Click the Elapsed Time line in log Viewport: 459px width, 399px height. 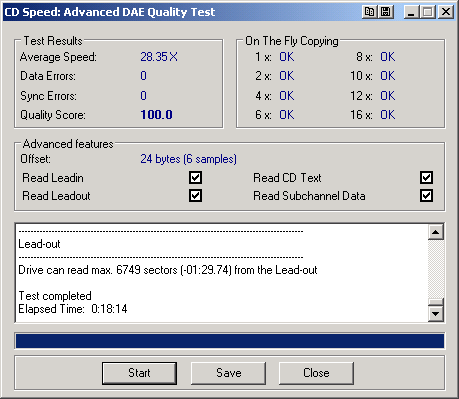73,309
